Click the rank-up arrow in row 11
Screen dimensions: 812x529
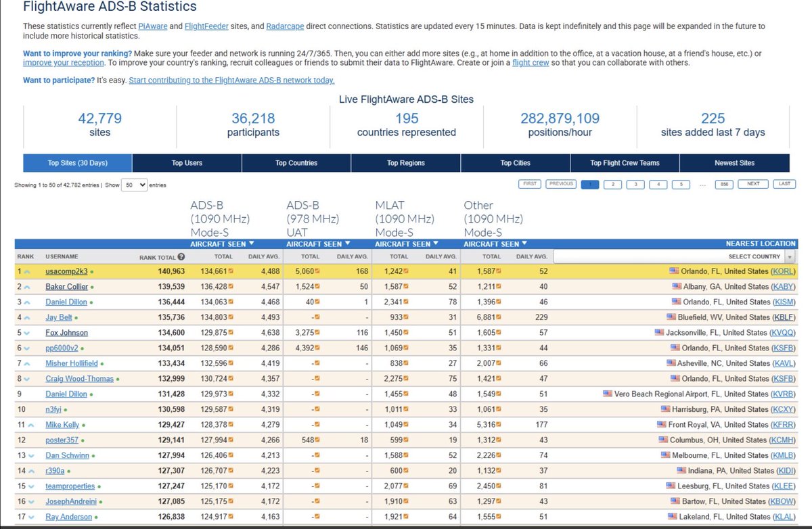pos(31,425)
